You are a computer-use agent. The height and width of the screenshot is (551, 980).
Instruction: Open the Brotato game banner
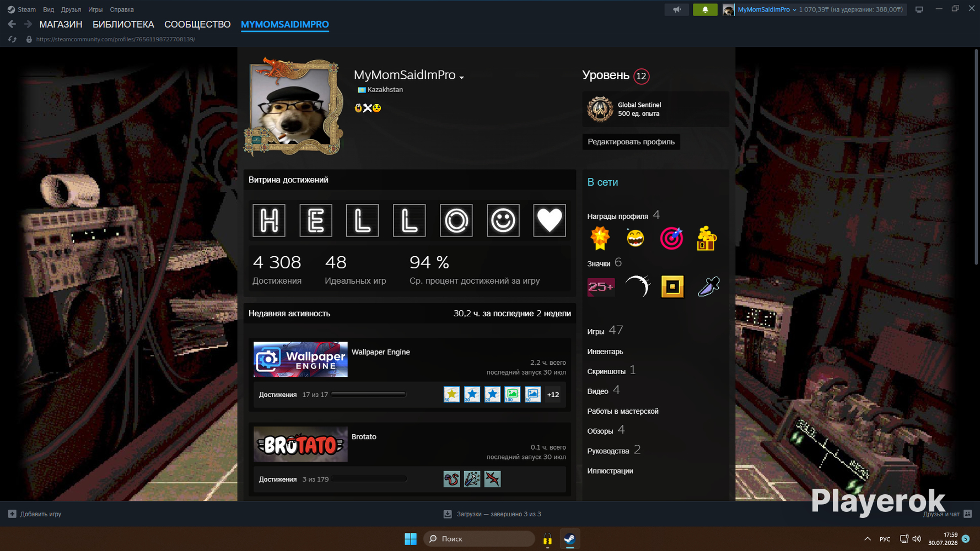[x=300, y=444]
